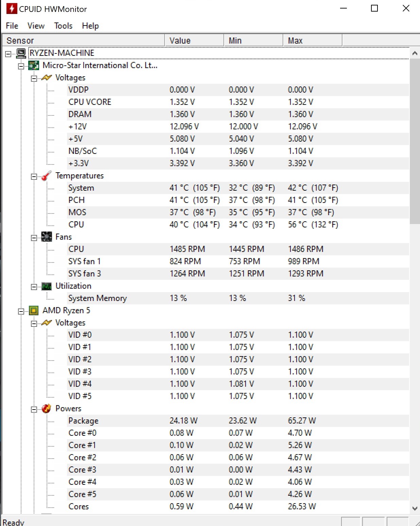
Task: Select the +12V voltage row
Action: tap(238, 127)
